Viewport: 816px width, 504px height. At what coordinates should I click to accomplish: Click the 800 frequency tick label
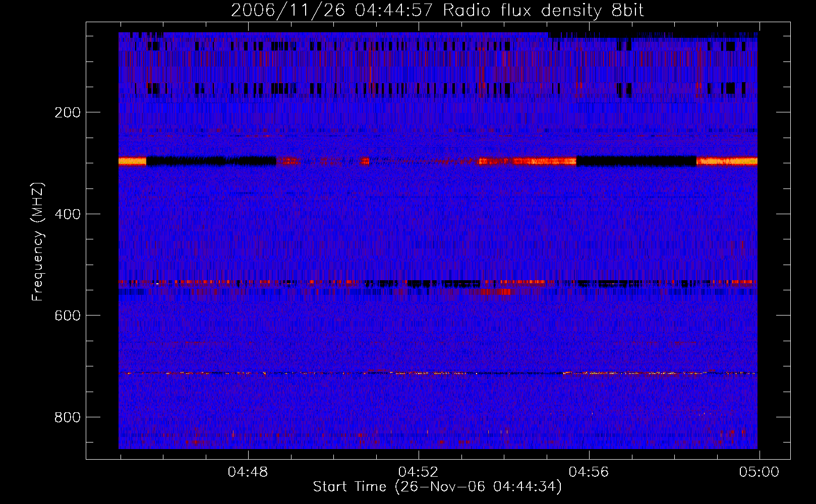[67, 417]
